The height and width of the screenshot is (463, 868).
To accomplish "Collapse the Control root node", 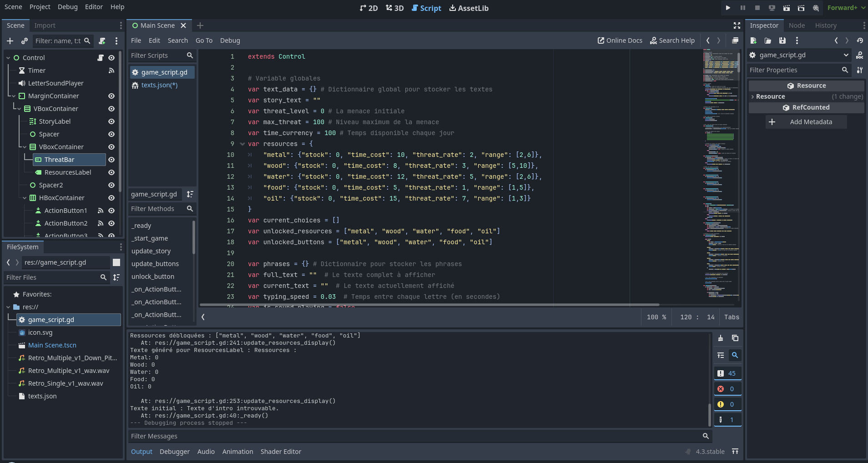I will pos(8,58).
